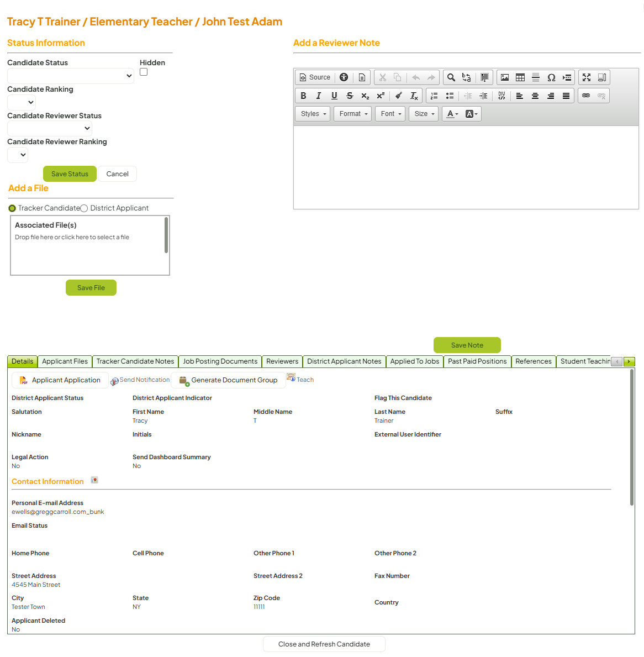This screenshot has height=657, width=644.
Task: Insert a numbered list
Action: pyautogui.click(x=434, y=96)
